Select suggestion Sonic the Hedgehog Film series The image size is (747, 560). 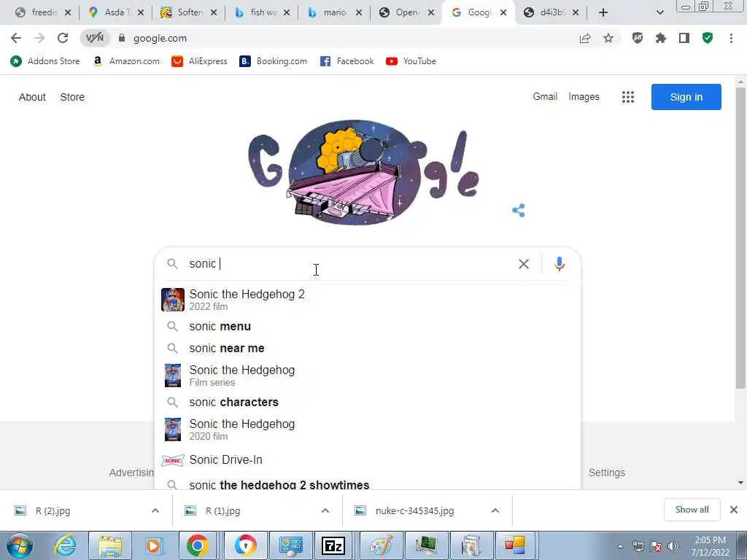(367, 376)
